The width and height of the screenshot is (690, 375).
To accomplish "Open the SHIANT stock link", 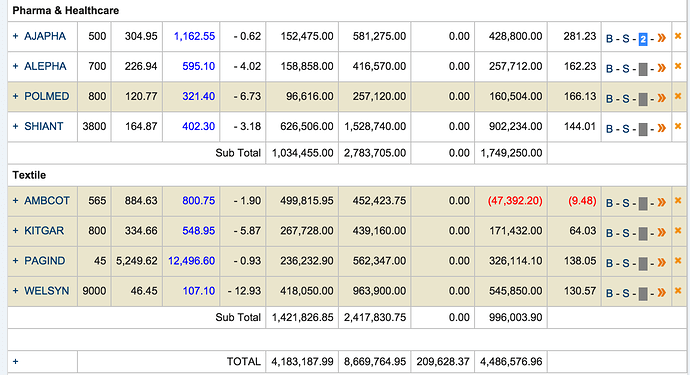I will click(x=44, y=126).
